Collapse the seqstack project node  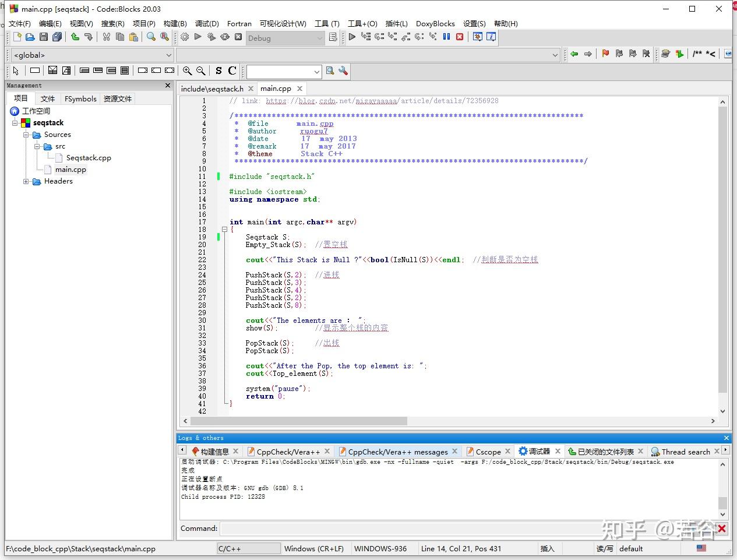16,123
